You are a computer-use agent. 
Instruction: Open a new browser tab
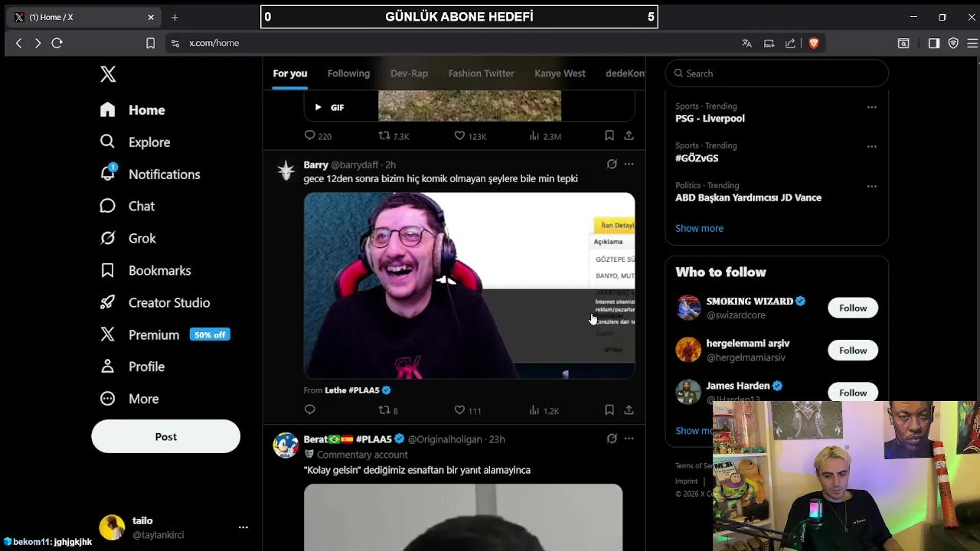175,17
